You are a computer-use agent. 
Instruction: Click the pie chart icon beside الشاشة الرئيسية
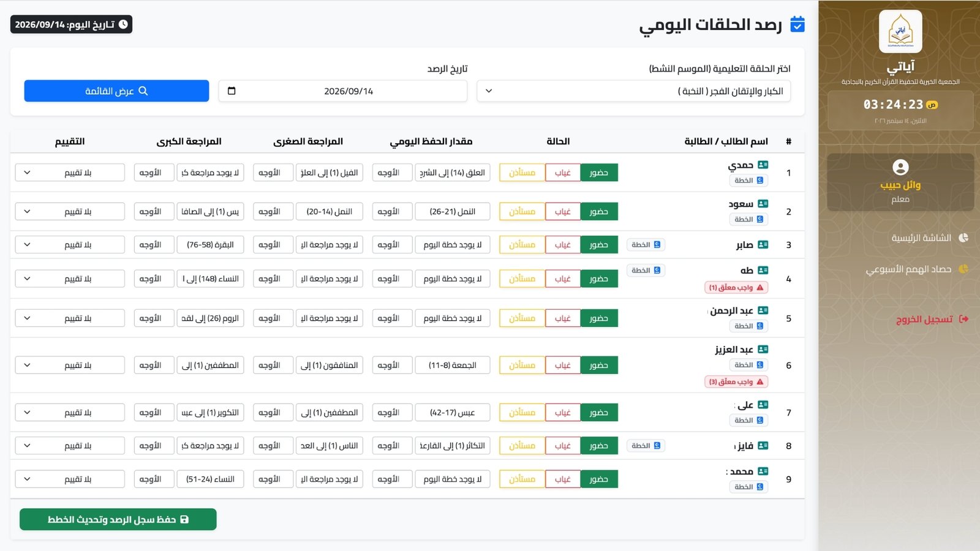[963, 238]
